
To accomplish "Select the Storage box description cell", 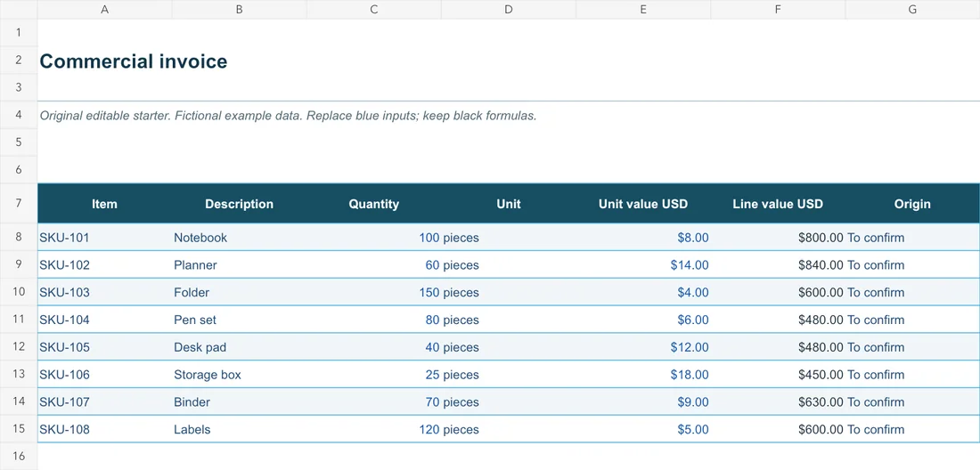I will [239, 375].
